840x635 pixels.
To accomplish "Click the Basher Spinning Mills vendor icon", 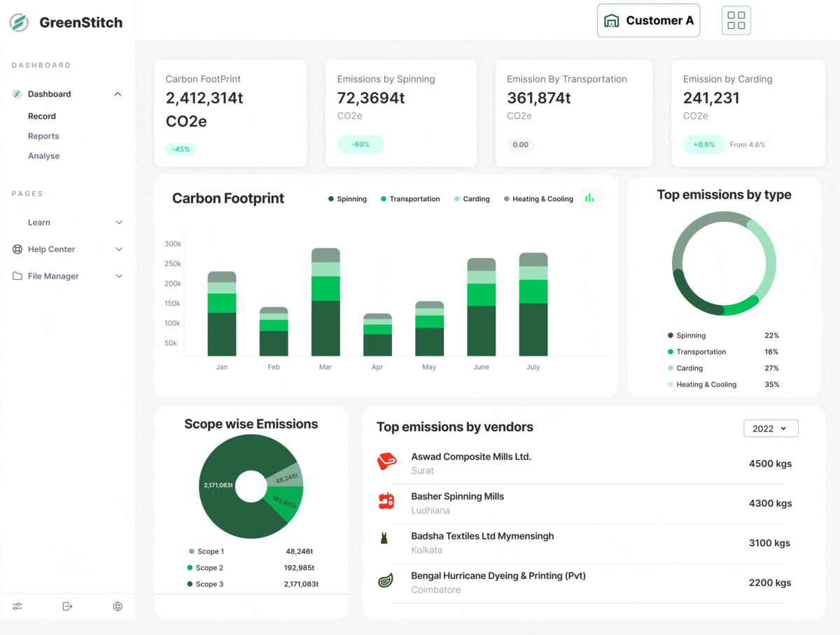I will coord(386,501).
